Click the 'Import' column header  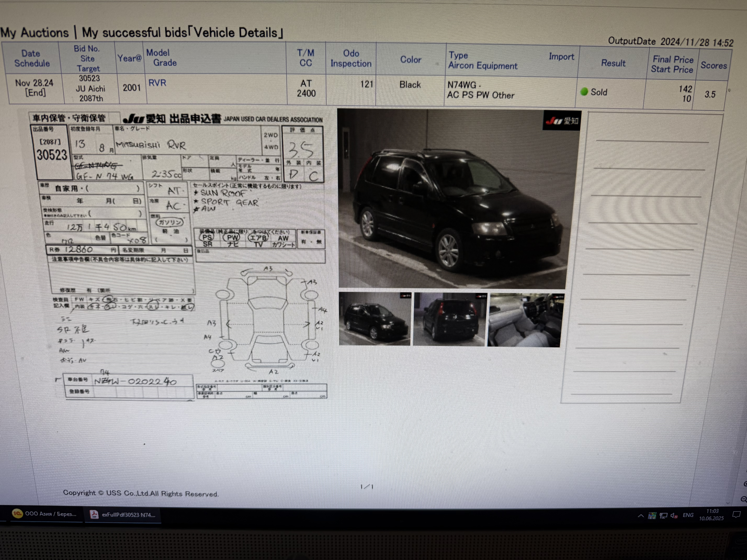pyautogui.click(x=561, y=57)
